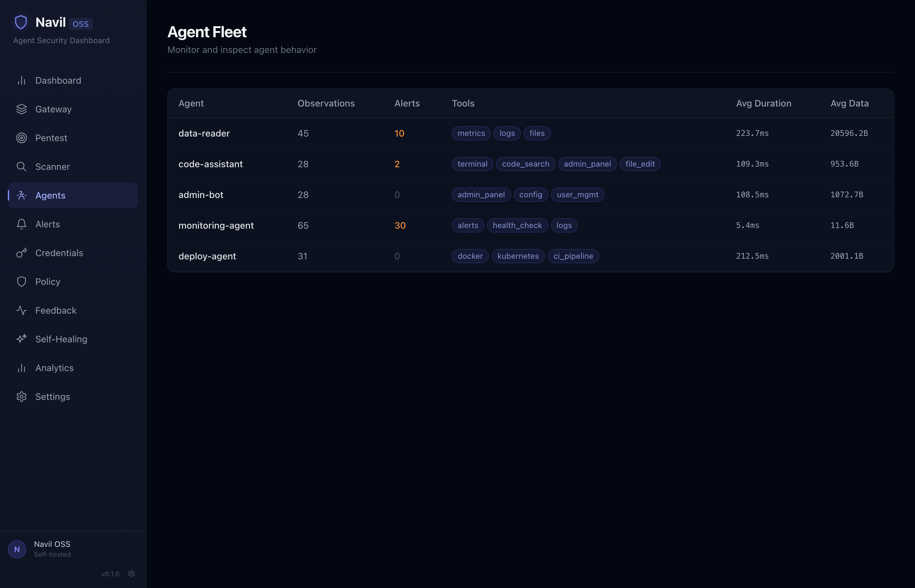
Task: Open Credentials using the key icon
Action: point(21,253)
